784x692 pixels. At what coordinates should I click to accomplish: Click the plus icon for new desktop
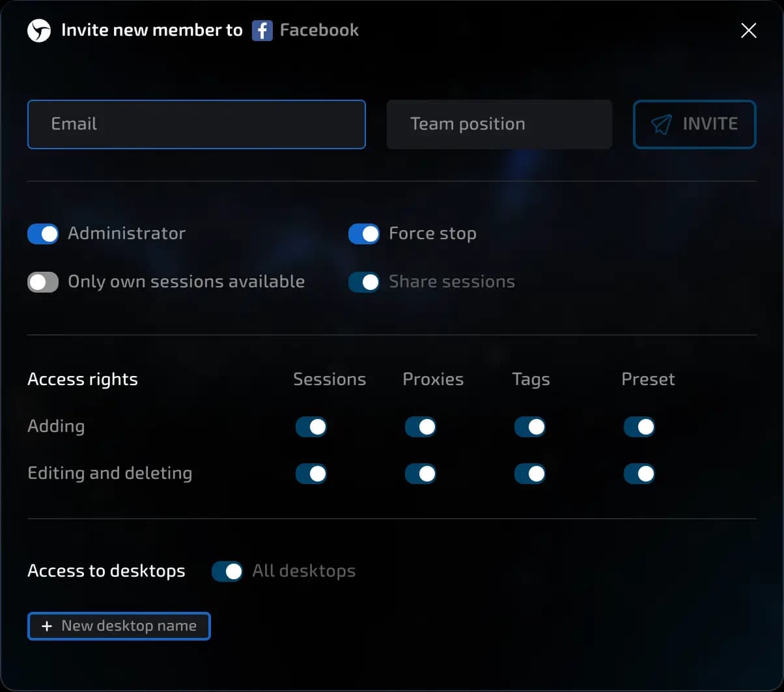coord(46,626)
